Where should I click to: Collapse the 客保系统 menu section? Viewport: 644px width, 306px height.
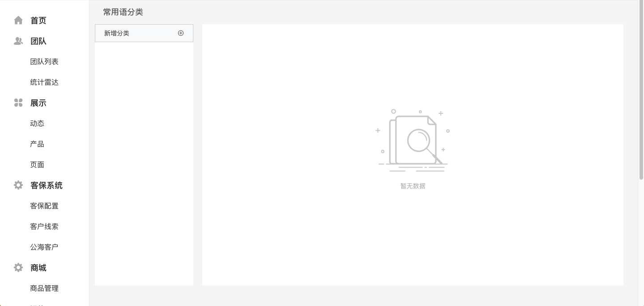(x=47, y=185)
